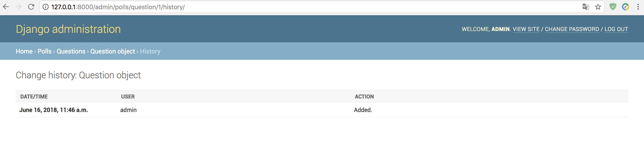Viewport: 644px width, 152px height.
Task: Go to Polls in the breadcrumbs
Action: pos(45,51)
